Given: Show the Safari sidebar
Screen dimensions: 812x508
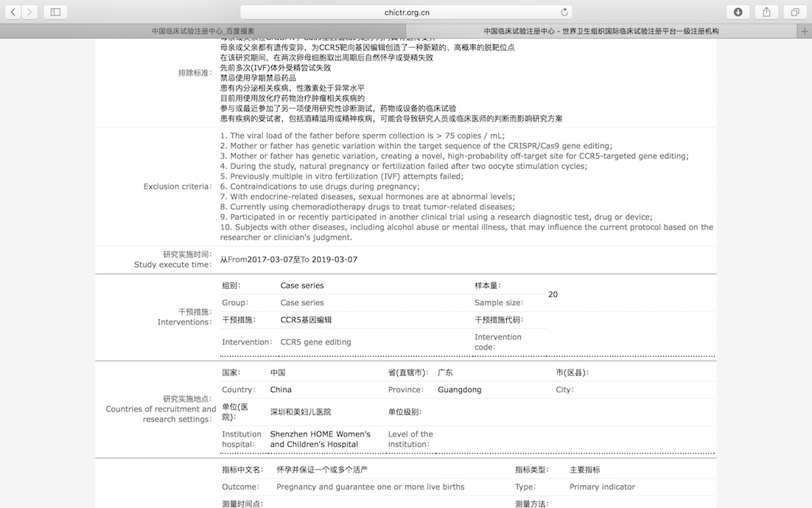Looking at the screenshot, I should pyautogui.click(x=55, y=12).
